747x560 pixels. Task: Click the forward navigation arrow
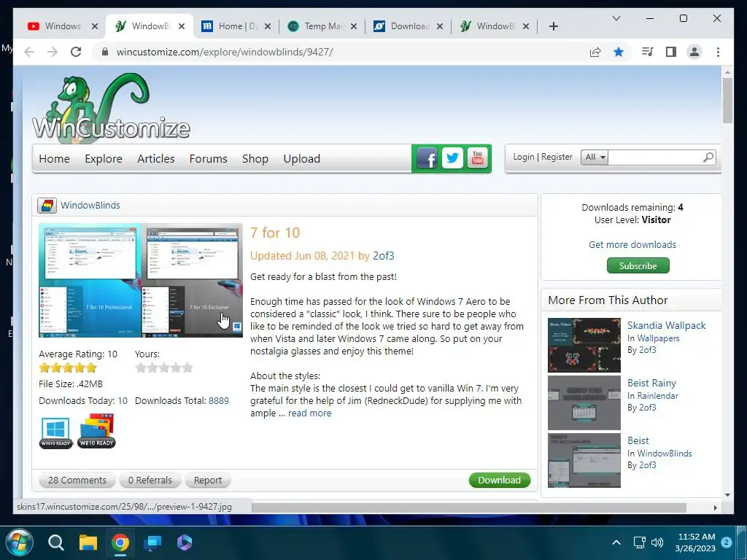pos(53,52)
